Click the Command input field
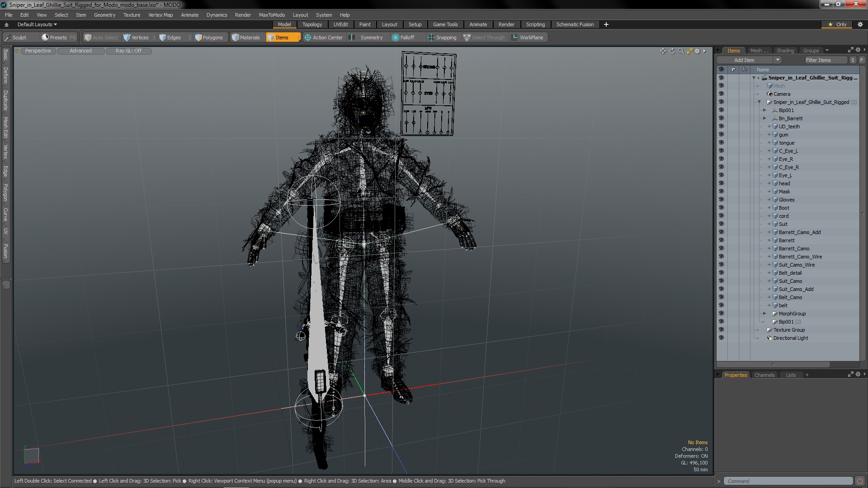Image resolution: width=868 pixels, height=488 pixels. pos(788,481)
